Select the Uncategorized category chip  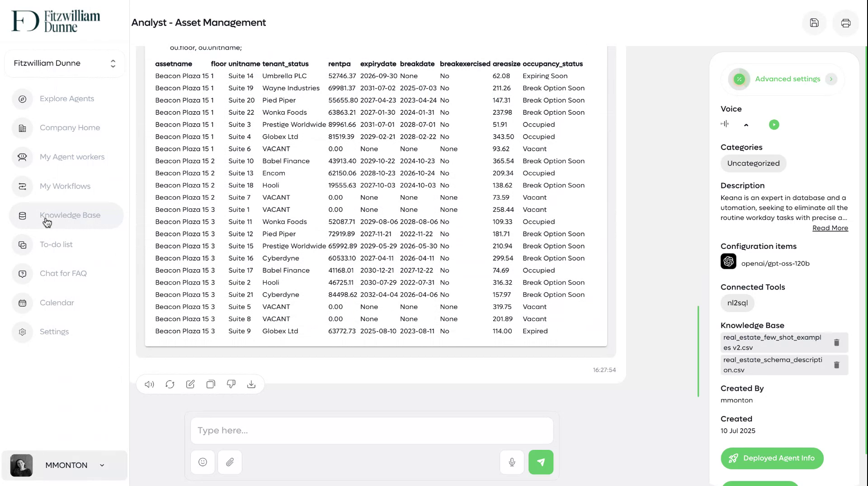pyautogui.click(x=753, y=164)
